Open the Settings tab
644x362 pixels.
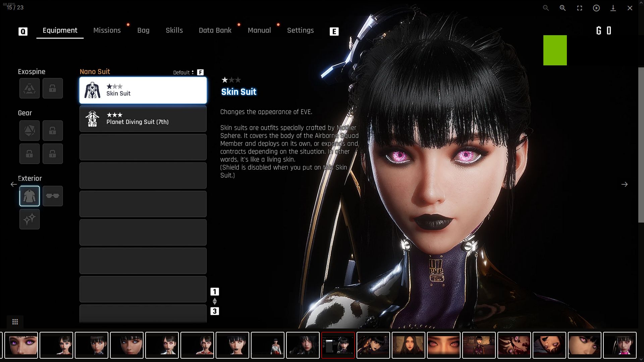(301, 30)
